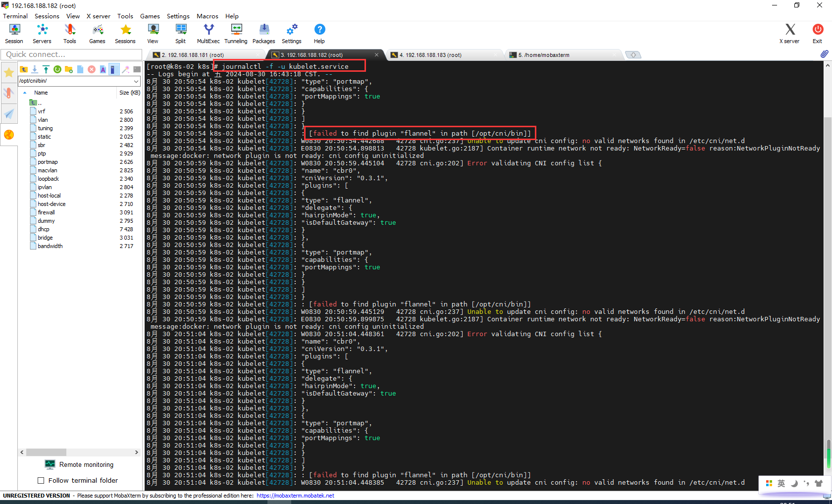The image size is (832, 504).
Task: Open the Tunneling toolbar icon
Action: click(x=236, y=34)
